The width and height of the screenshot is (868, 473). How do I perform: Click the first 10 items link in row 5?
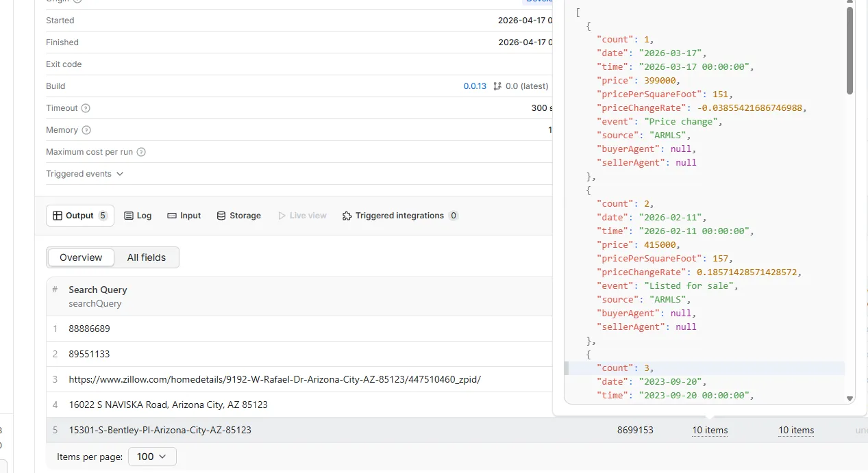click(x=710, y=431)
